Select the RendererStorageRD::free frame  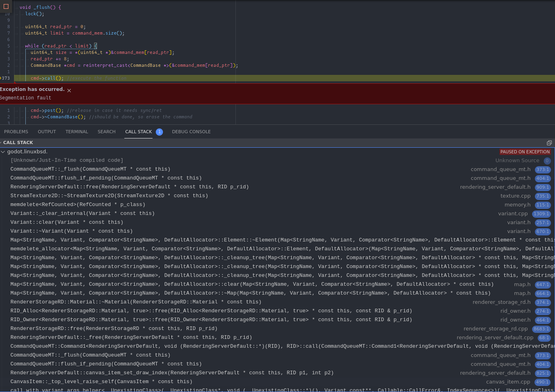(277, 329)
